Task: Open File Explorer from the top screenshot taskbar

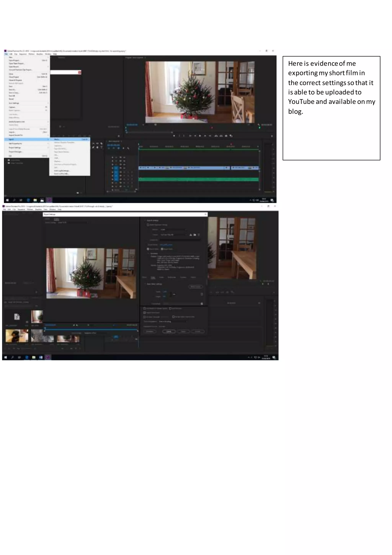Action: pyautogui.click(x=35, y=200)
